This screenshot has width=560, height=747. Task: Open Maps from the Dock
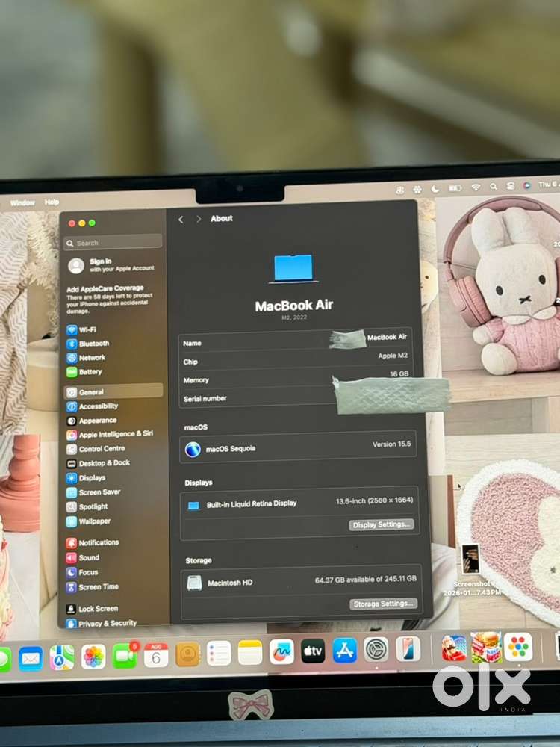62,657
